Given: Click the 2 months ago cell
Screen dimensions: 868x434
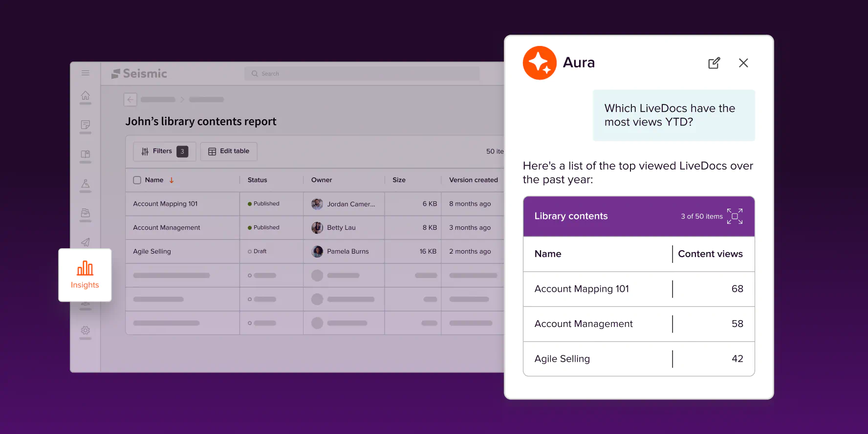Looking at the screenshot, I should (x=470, y=252).
